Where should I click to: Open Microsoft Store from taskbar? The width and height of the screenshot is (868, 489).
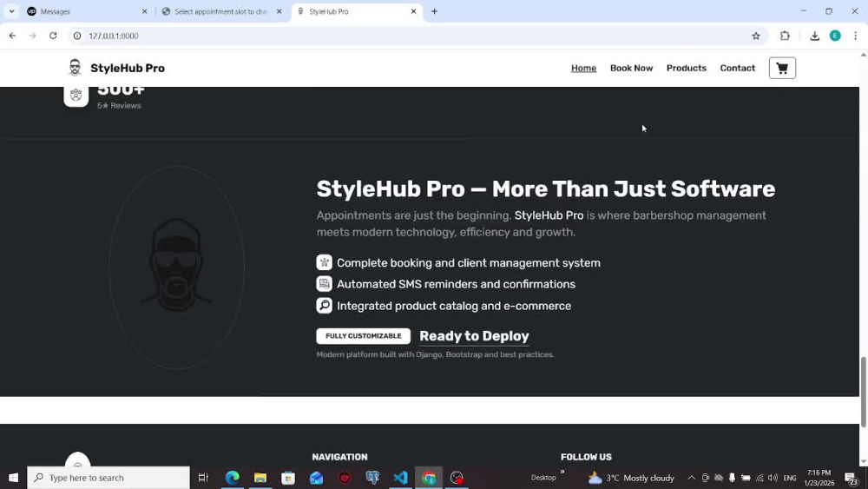coord(288,478)
